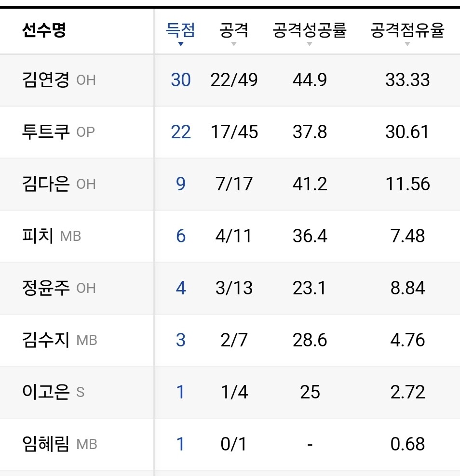Select 김수지 player name

coord(46,340)
